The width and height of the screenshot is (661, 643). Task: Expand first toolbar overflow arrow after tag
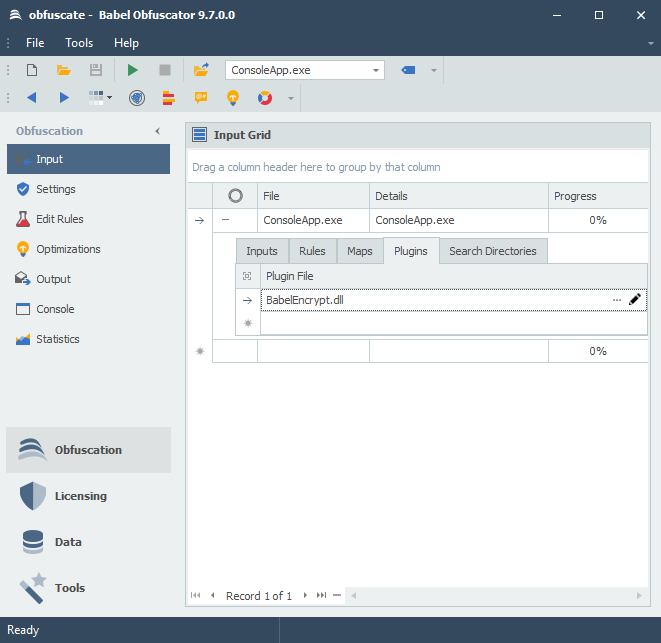pyautogui.click(x=434, y=70)
